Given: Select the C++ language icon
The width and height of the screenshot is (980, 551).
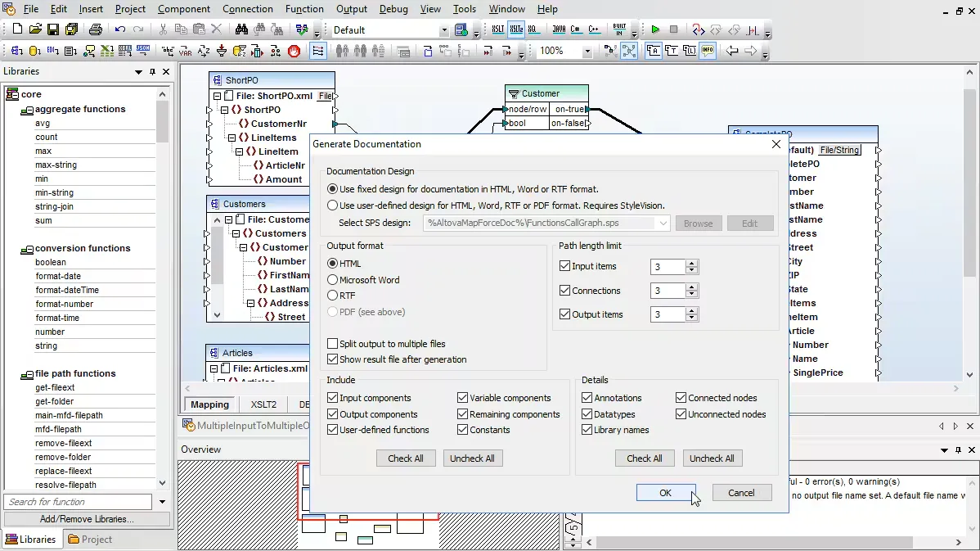Looking at the screenshot, I should pos(594,29).
